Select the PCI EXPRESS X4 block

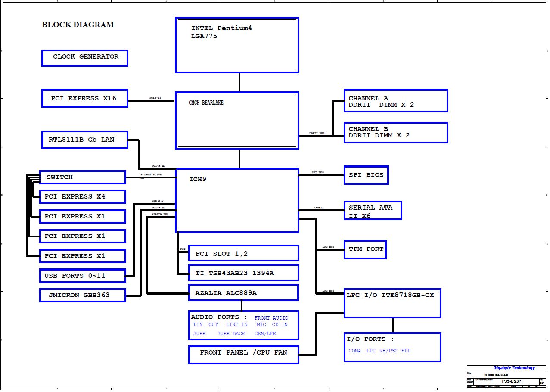pos(83,196)
